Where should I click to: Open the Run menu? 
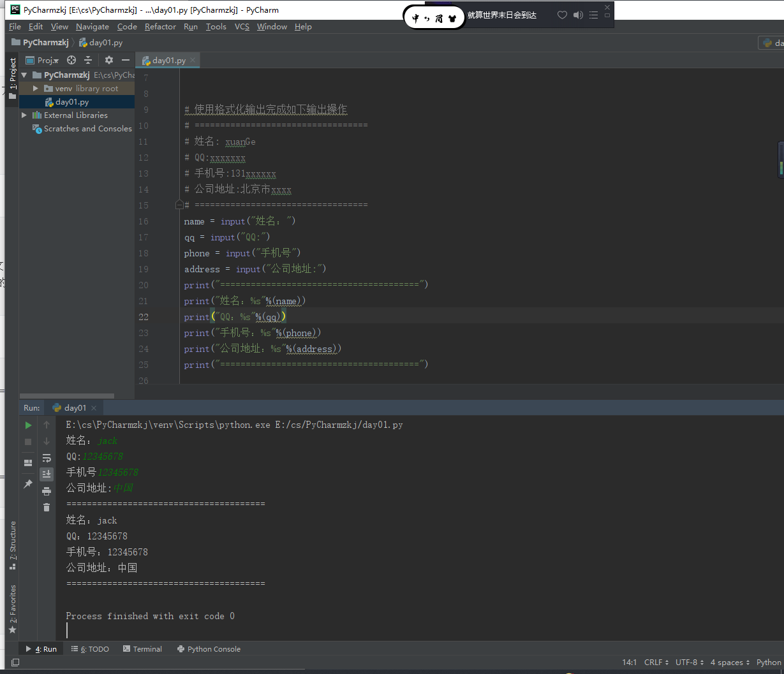click(191, 27)
